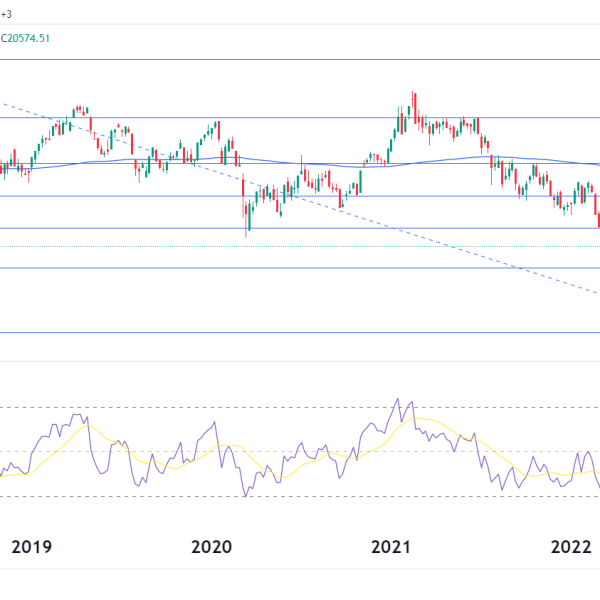Select the topmost horizontal line on chart
Viewport: 600px width, 600px height.
(x=300, y=60)
